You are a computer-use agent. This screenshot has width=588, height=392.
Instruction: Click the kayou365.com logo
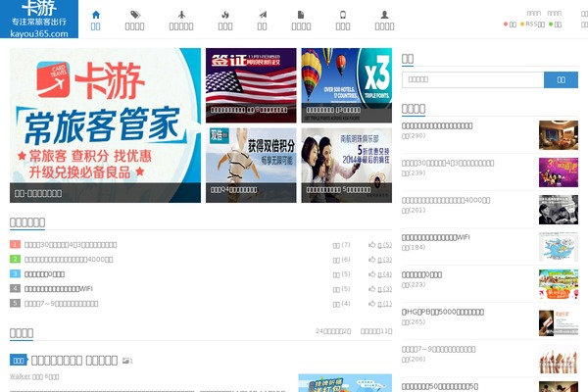39,19
